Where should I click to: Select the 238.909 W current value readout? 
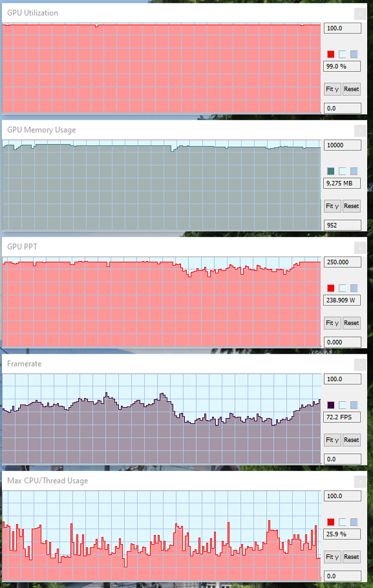(342, 300)
